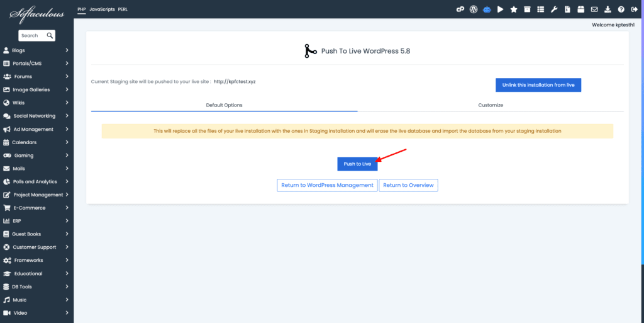Click the Push to Live button
644x323 pixels.
357,164
